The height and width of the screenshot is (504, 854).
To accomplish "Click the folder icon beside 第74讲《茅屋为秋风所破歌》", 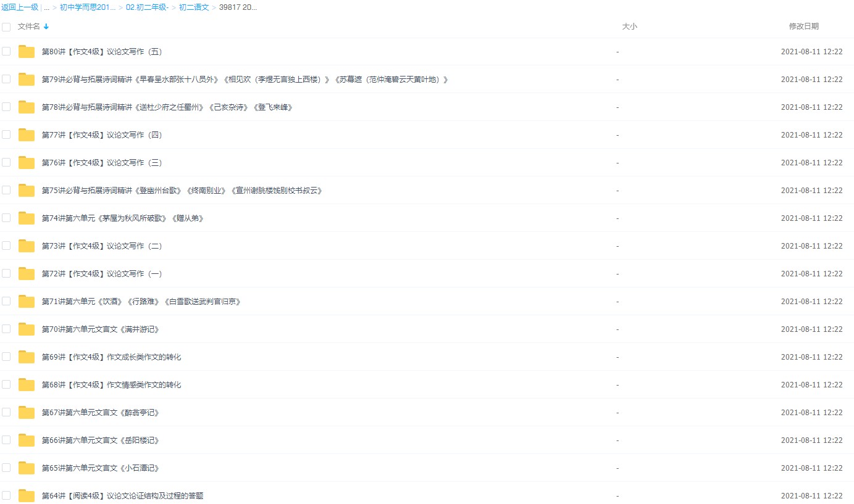I will [x=25, y=218].
